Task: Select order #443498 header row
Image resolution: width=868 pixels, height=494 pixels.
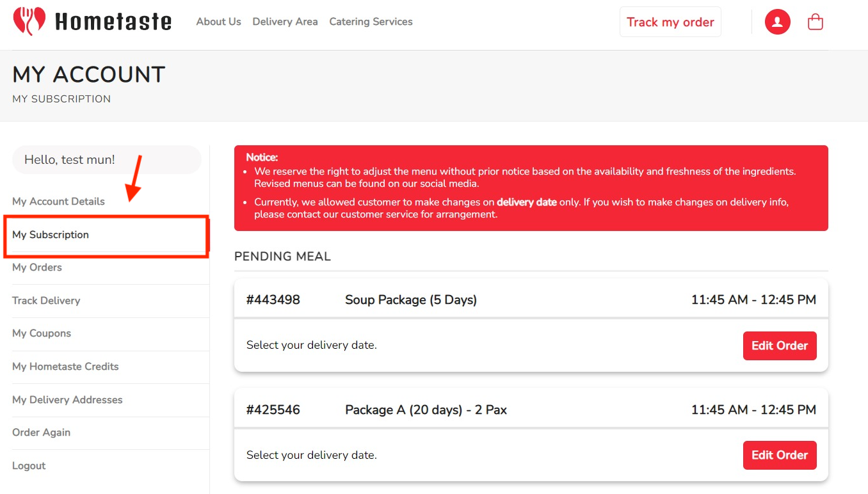Action: (531, 299)
